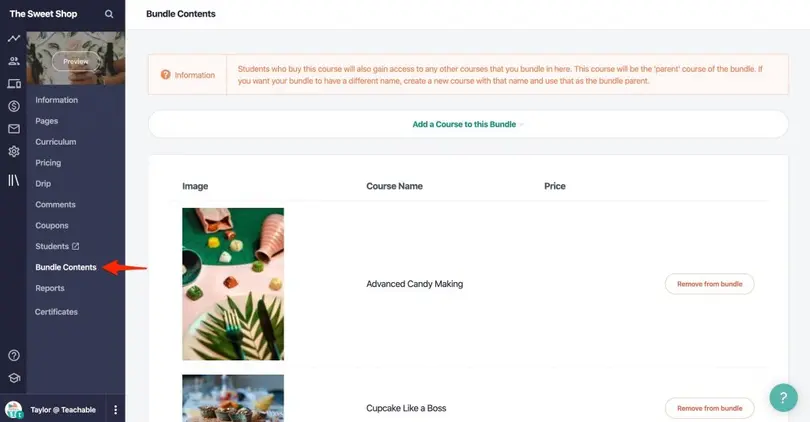
Task: Open the three-dot menu beside Taylor @ Teachable
Action: click(115, 409)
